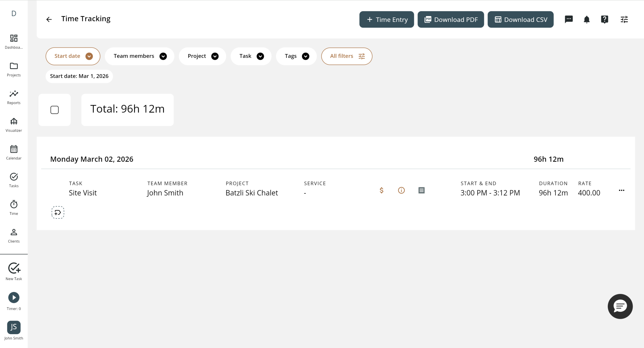Open the notes icon on Site Visit entry
This screenshot has width=644, height=348.
(421, 190)
